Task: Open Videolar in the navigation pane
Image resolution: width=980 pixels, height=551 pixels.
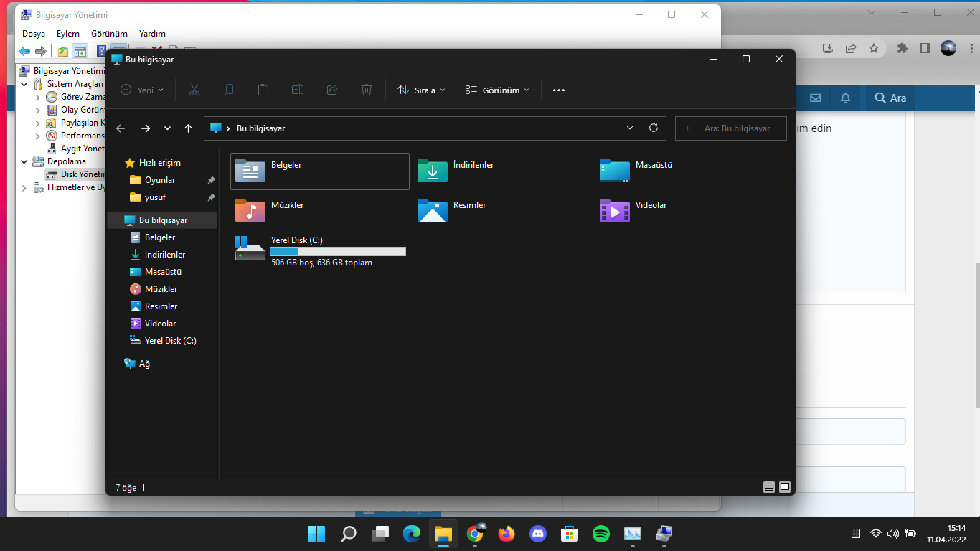Action: (x=160, y=324)
